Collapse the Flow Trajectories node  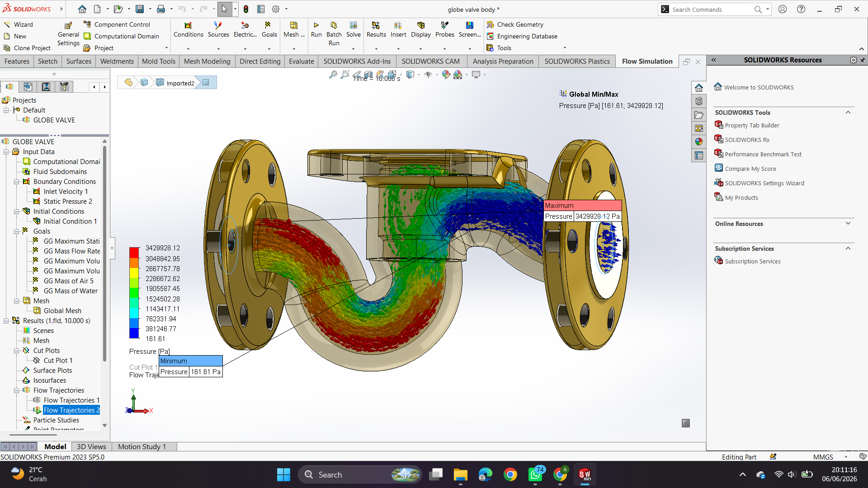pyautogui.click(x=16, y=390)
